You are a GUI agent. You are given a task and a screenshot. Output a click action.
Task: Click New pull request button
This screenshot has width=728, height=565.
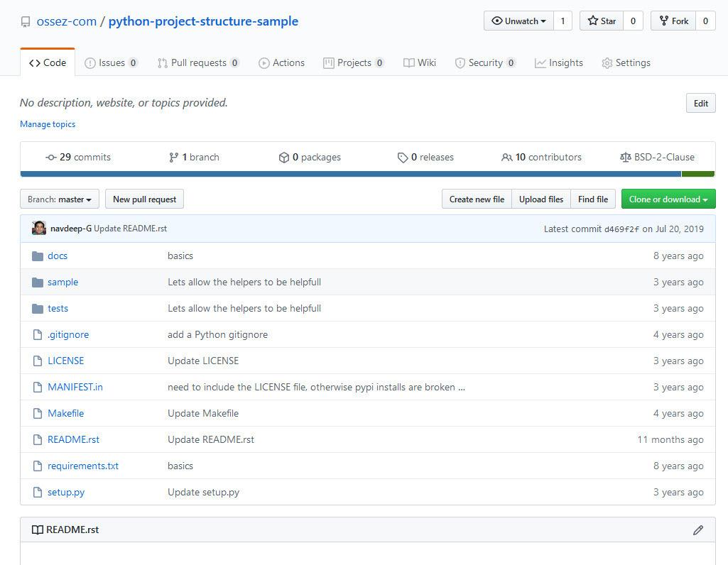pos(144,199)
